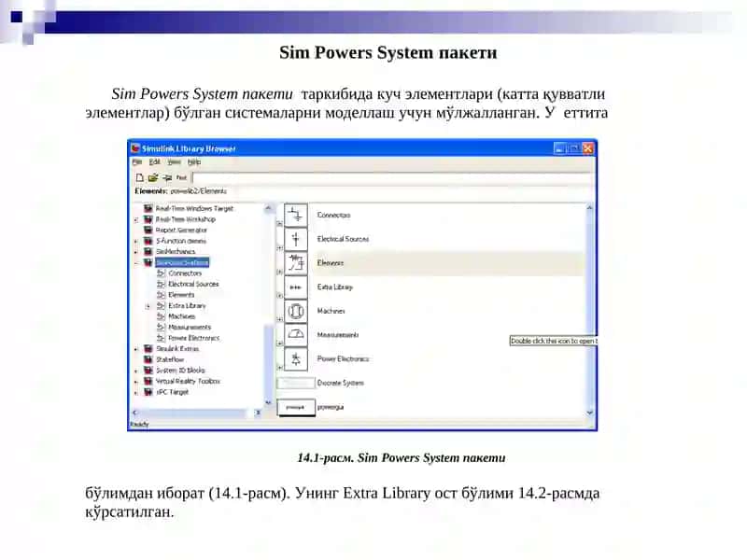
Task: Select the System ID Blocks label
Action: (180, 370)
